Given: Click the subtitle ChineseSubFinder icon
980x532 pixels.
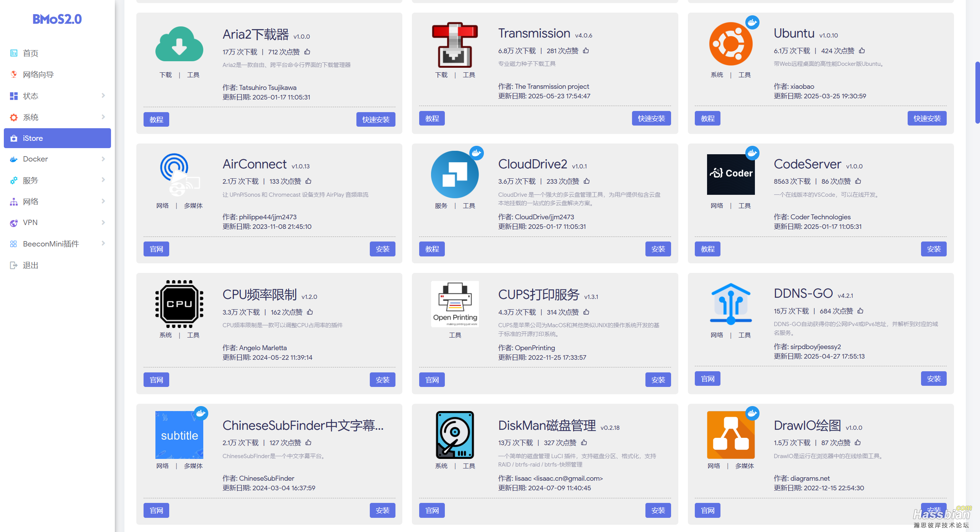Looking at the screenshot, I should pos(179,435).
